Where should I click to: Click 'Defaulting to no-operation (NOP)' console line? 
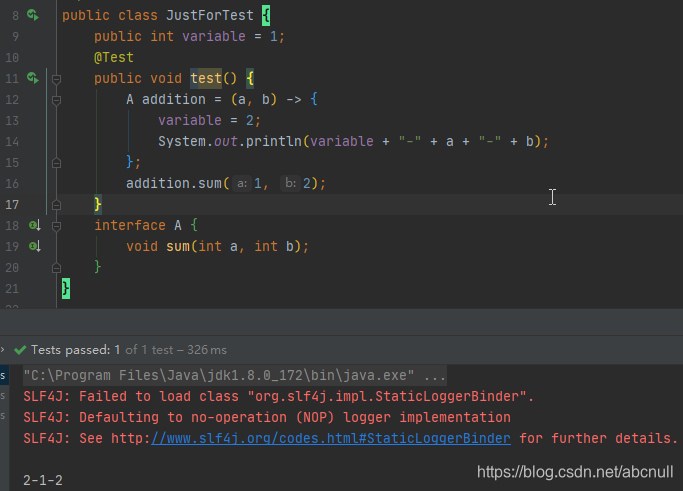(267, 417)
